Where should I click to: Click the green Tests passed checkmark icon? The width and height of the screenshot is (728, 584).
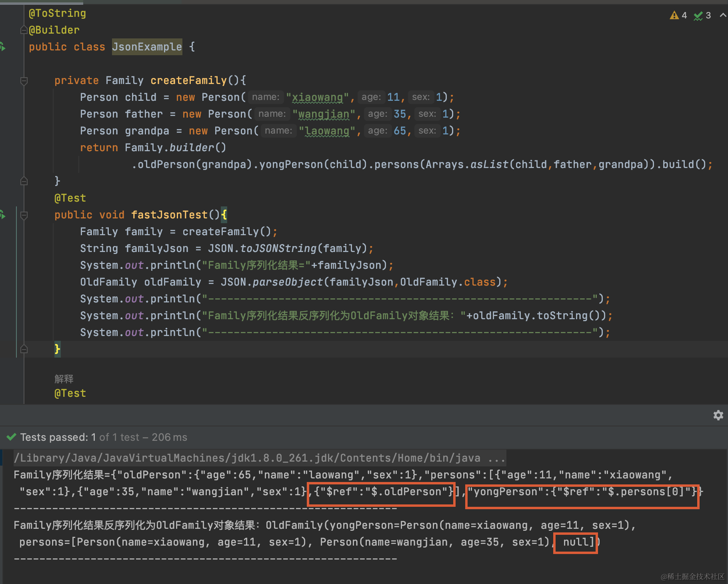tap(12, 437)
